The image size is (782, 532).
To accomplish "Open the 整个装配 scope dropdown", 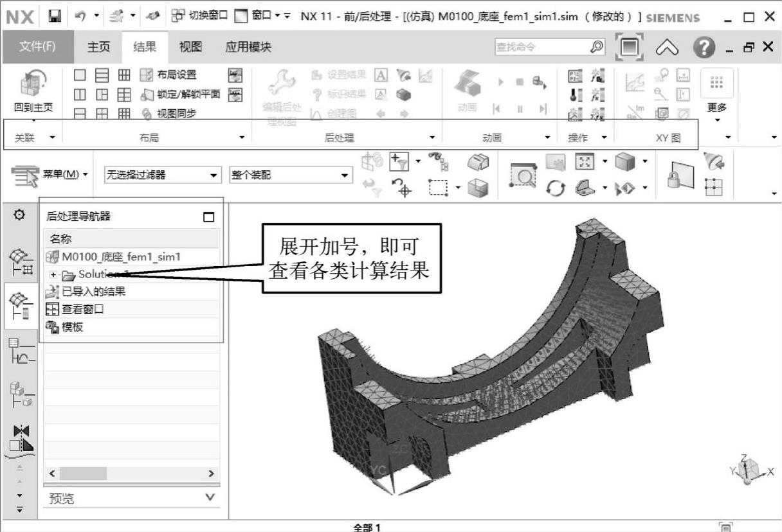I will click(x=291, y=175).
